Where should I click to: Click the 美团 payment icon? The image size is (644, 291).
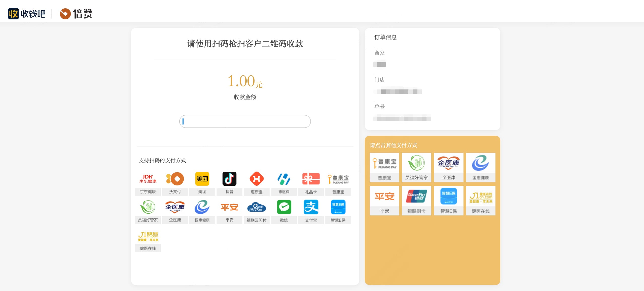202,179
